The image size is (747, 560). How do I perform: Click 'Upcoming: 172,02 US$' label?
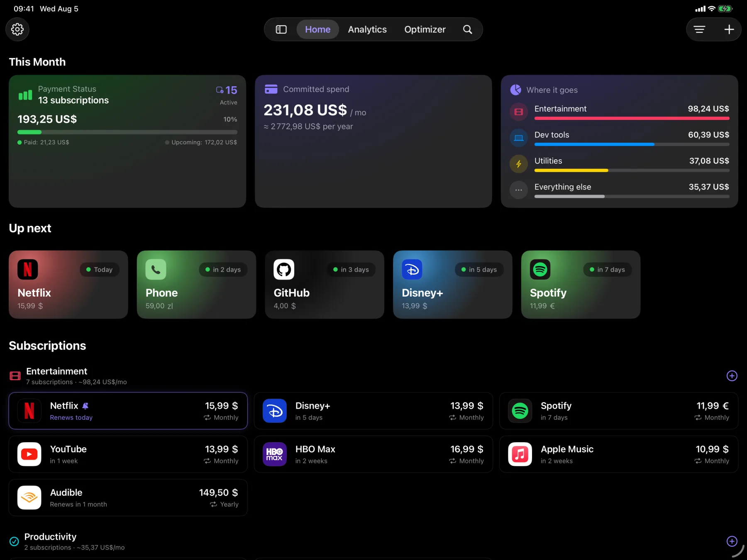[x=204, y=142]
